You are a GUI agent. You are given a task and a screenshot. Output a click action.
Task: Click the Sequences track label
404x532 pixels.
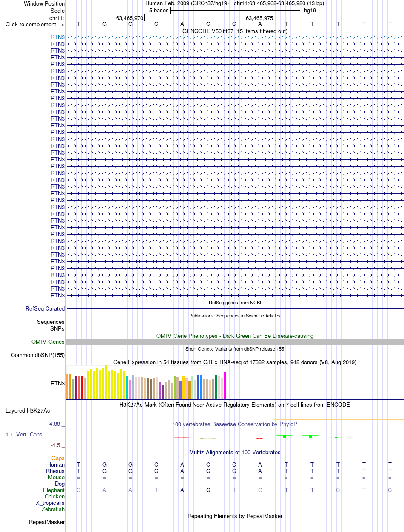coord(51,322)
